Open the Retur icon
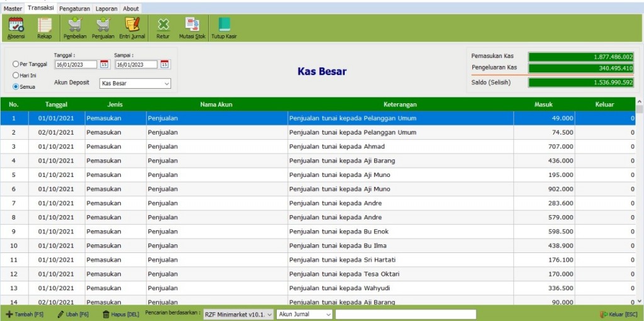Viewport: 644px width, 321px height. (163, 28)
